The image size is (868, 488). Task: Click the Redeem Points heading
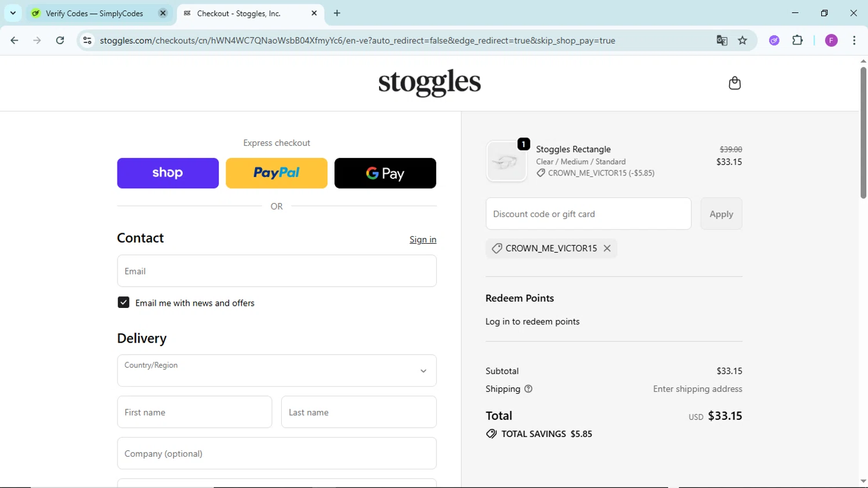[520, 298]
